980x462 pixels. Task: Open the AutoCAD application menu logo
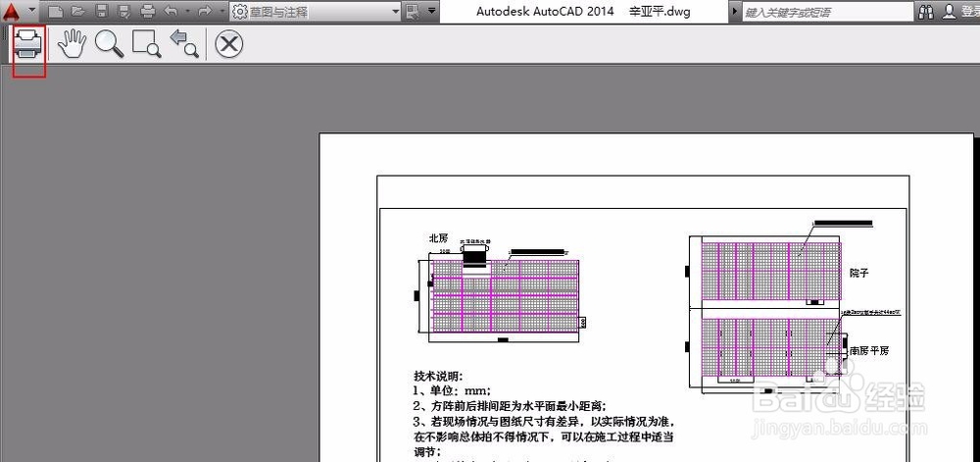(13, 11)
